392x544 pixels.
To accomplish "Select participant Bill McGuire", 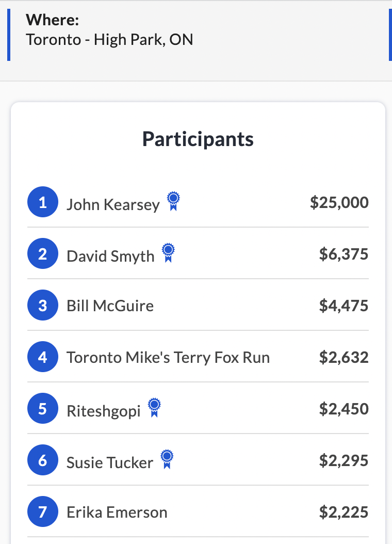I will coord(110,306).
